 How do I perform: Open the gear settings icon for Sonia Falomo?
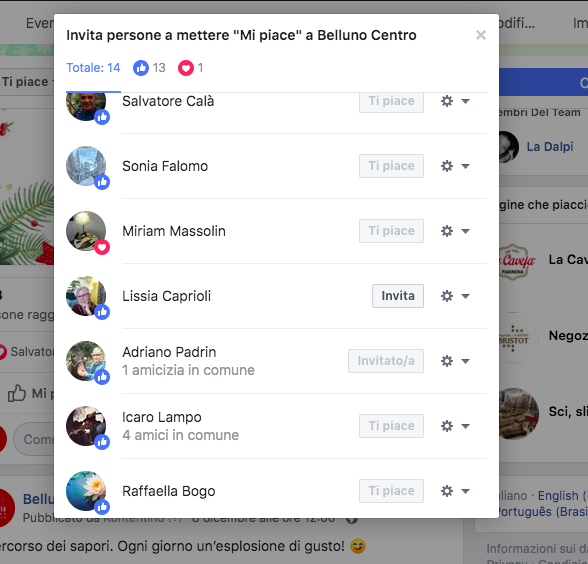(447, 166)
